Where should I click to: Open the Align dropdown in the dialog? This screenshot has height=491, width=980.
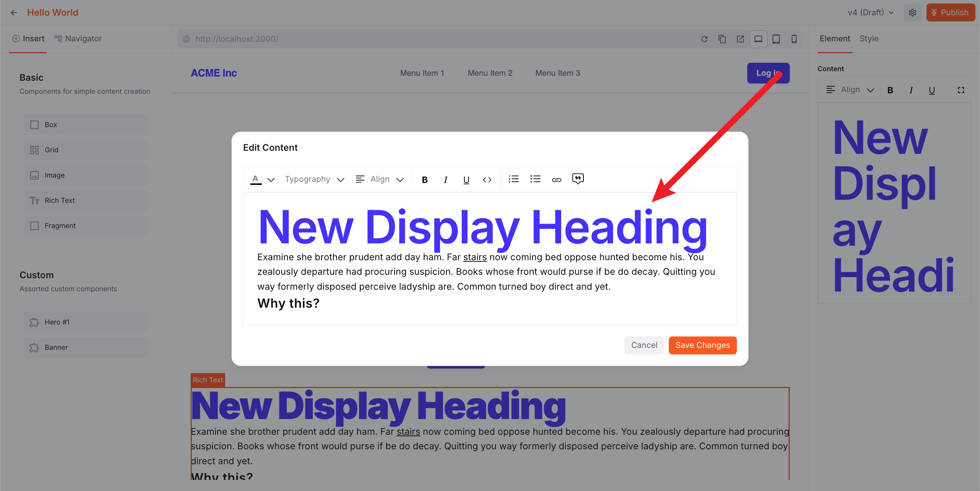379,179
